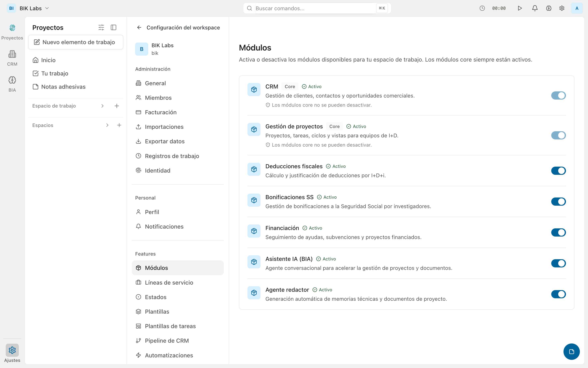Focus the Buscar comandos search field

pos(317,8)
